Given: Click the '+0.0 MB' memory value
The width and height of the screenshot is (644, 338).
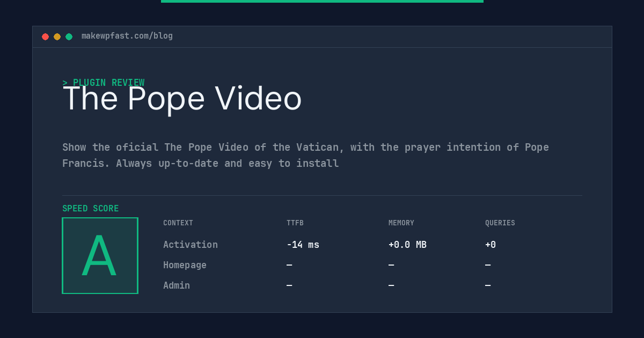Looking at the screenshot, I should [407, 245].
